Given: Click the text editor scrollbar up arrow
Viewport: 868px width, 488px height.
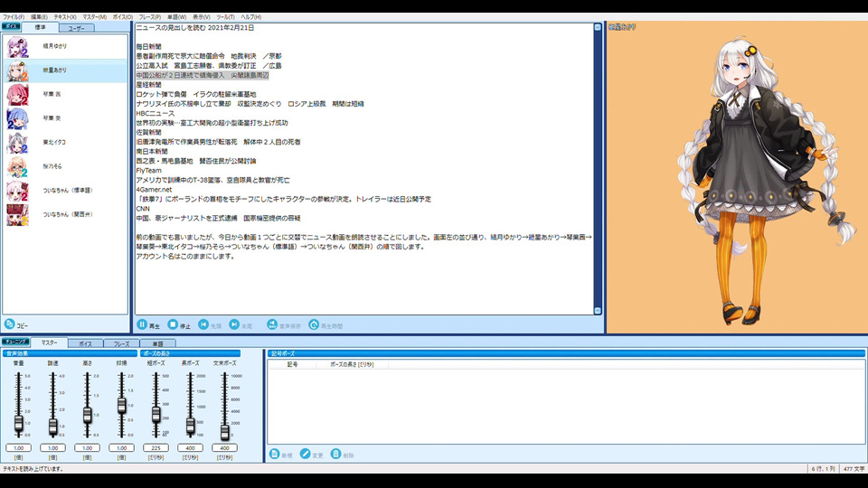Looking at the screenshot, I should [598, 27].
